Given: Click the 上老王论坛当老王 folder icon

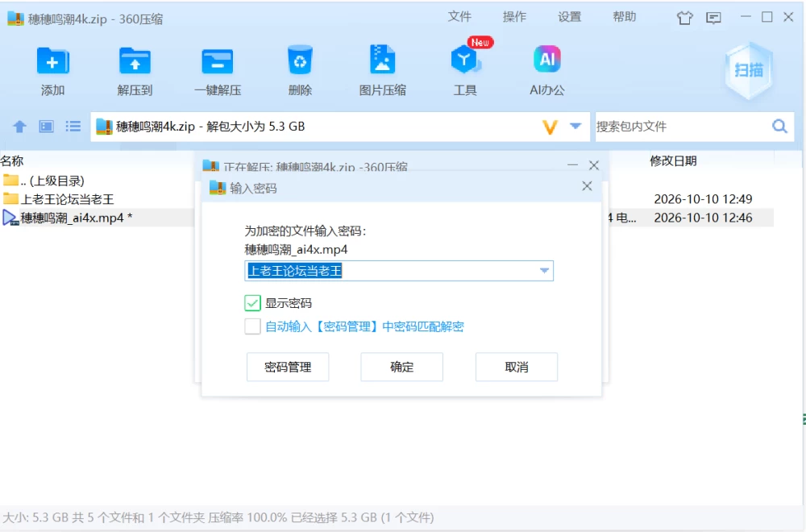Looking at the screenshot, I should point(10,198).
